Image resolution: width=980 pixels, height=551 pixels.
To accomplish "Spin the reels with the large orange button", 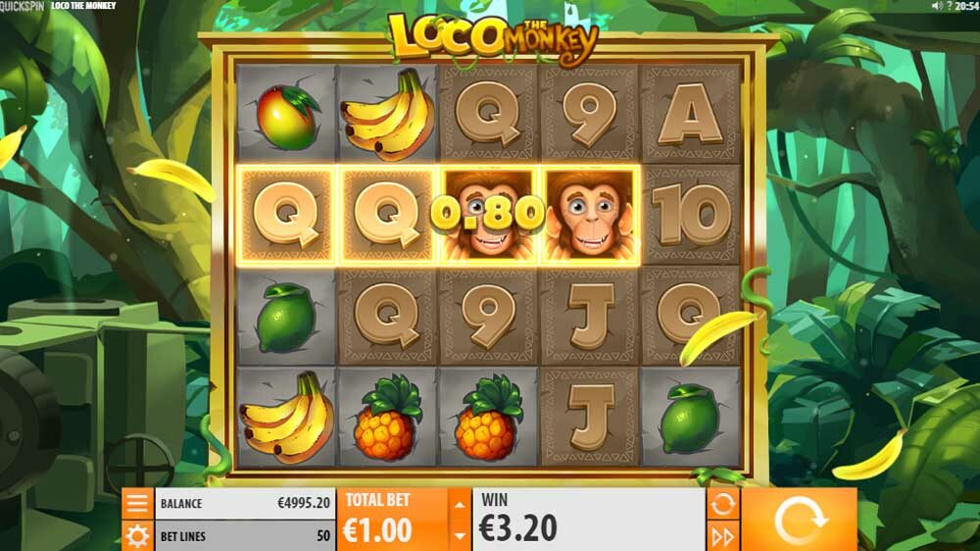I will click(x=799, y=520).
